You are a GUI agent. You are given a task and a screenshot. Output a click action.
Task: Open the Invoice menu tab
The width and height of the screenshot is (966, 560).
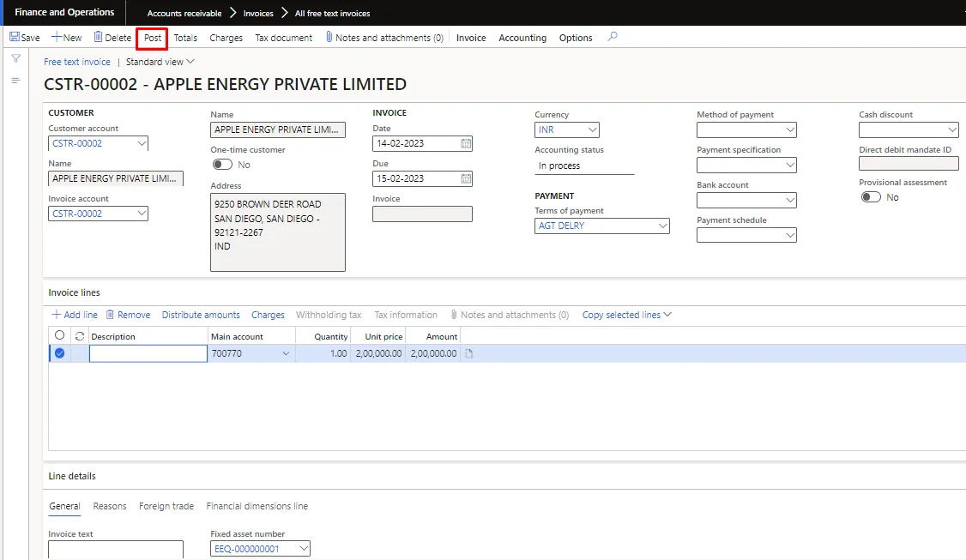coord(471,38)
